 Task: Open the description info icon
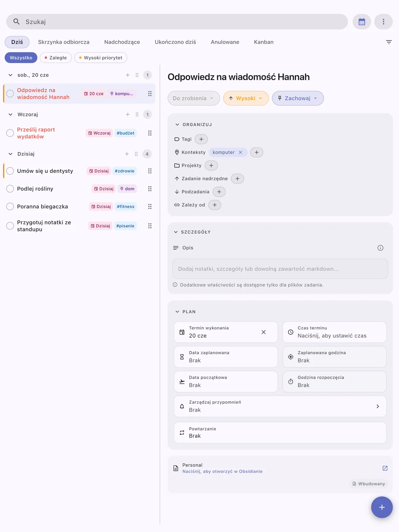coord(380,248)
